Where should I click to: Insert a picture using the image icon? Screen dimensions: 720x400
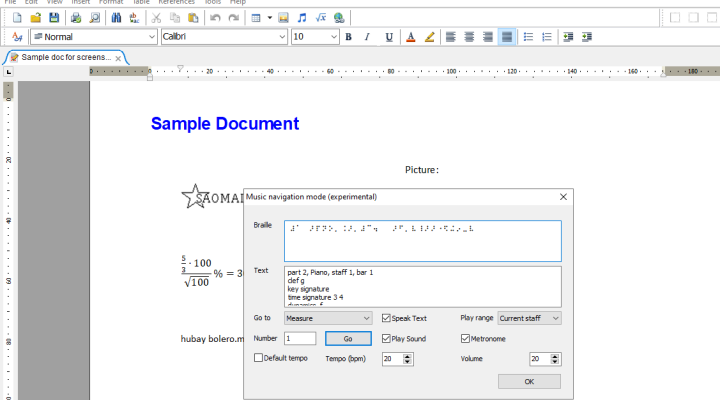tap(283, 18)
